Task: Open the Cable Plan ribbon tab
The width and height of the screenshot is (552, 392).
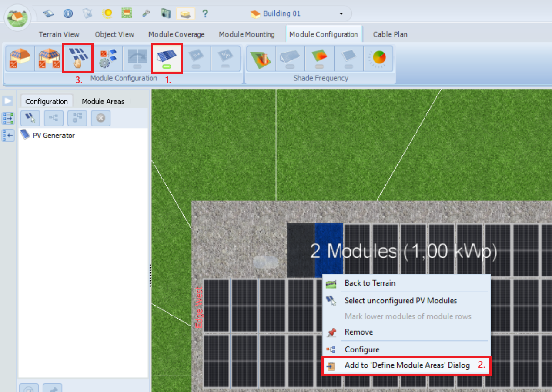Action: pos(390,34)
